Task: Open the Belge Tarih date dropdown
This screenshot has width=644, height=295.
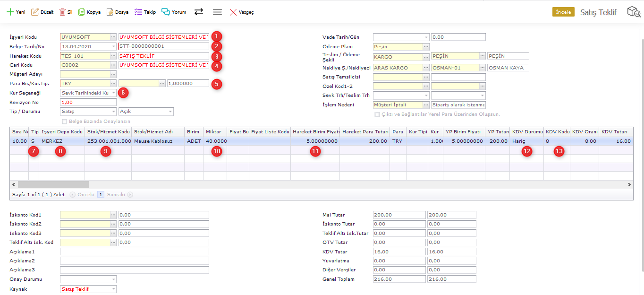Action: [x=113, y=46]
